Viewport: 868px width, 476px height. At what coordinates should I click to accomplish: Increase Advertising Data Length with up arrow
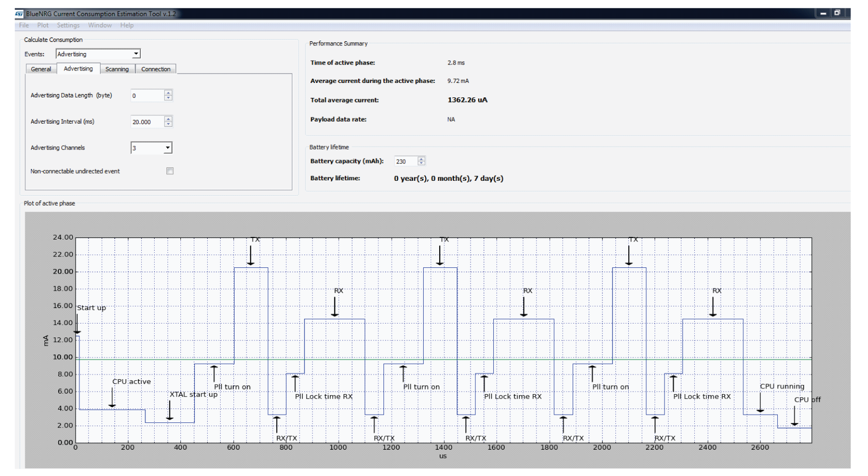168,93
